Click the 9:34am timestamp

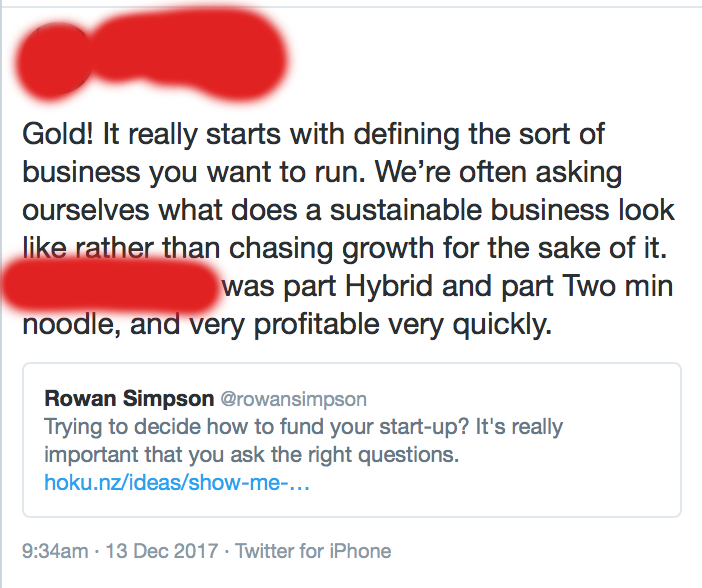point(55,551)
